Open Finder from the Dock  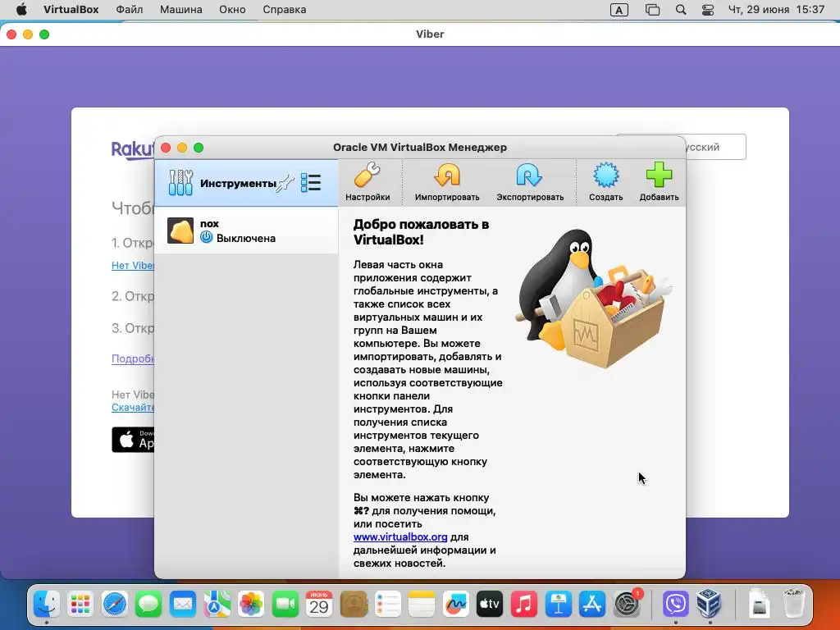point(47,605)
